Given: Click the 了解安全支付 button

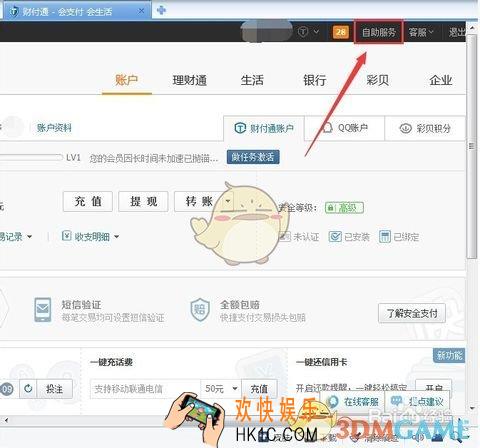Looking at the screenshot, I should pos(412,313).
